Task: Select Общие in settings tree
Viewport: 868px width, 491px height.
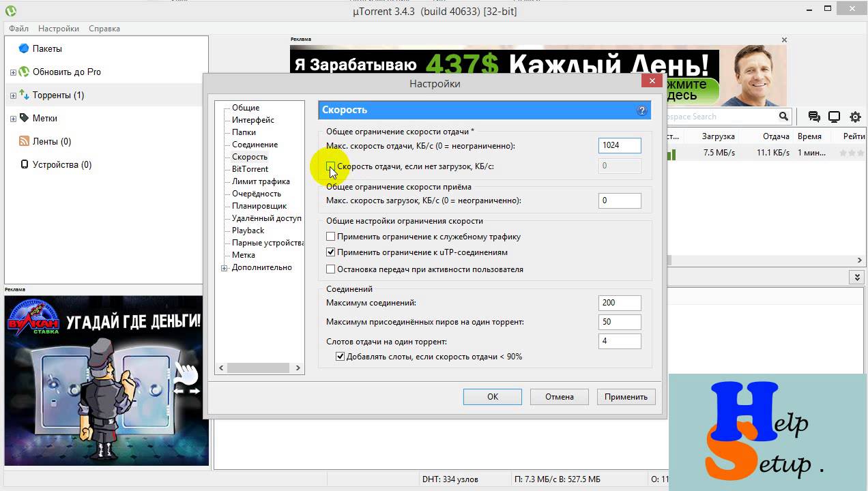Action: (246, 108)
